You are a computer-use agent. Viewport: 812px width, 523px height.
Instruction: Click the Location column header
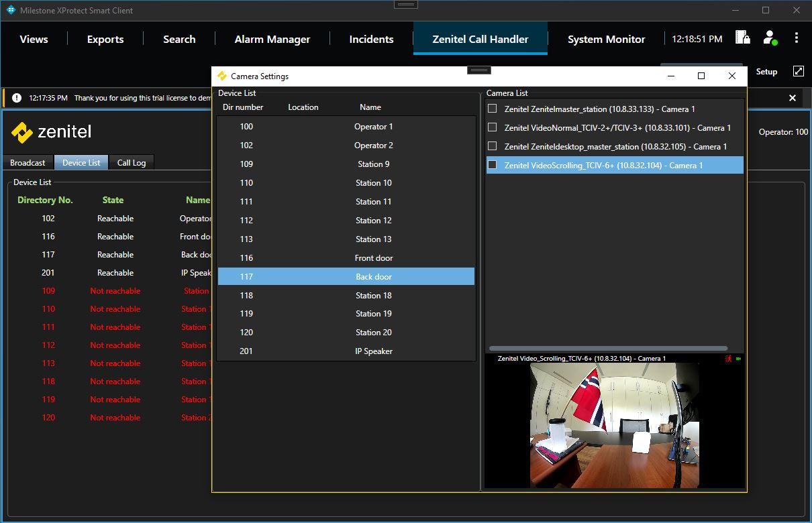(x=303, y=107)
